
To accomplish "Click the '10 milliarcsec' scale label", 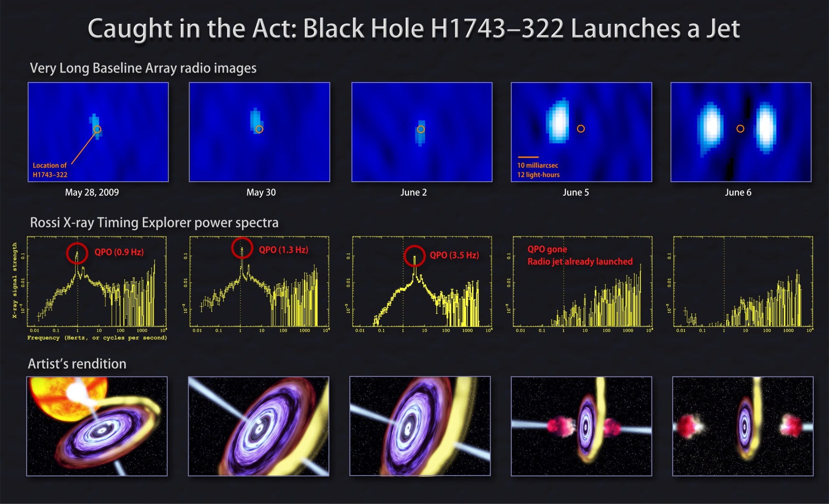I will click(x=538, y=165).
